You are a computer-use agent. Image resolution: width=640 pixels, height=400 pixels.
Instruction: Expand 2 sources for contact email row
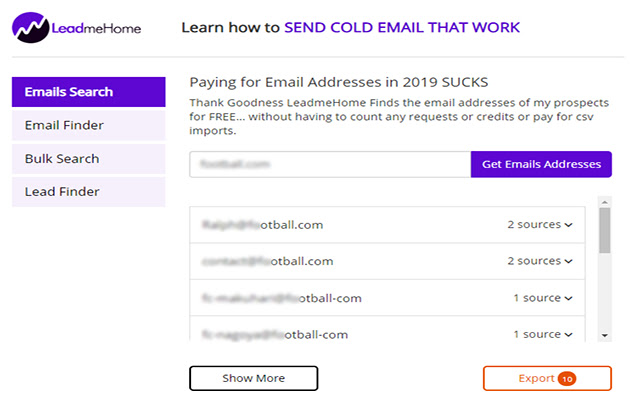(540, 261)
